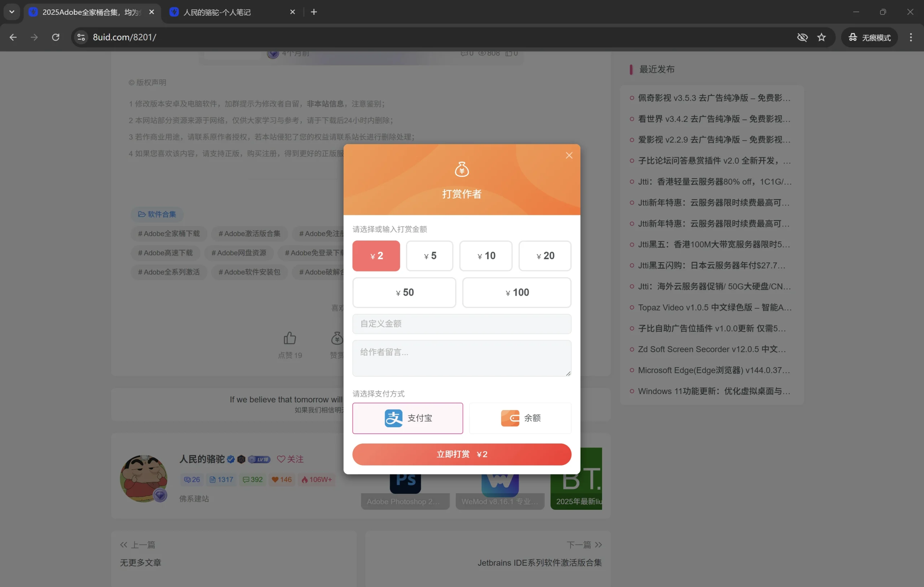Open the tab search dropdown arrow
Screen dimensions: 924x587
coord(12,12)
